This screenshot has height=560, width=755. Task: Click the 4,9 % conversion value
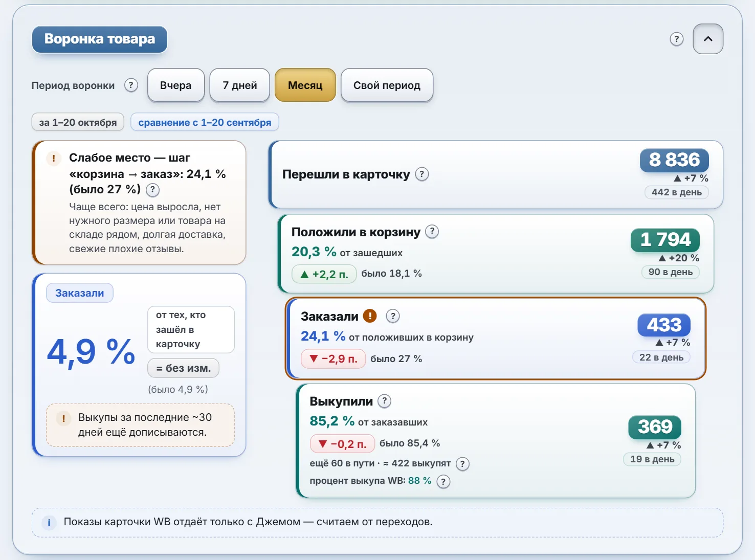click(x=91, y=352)
